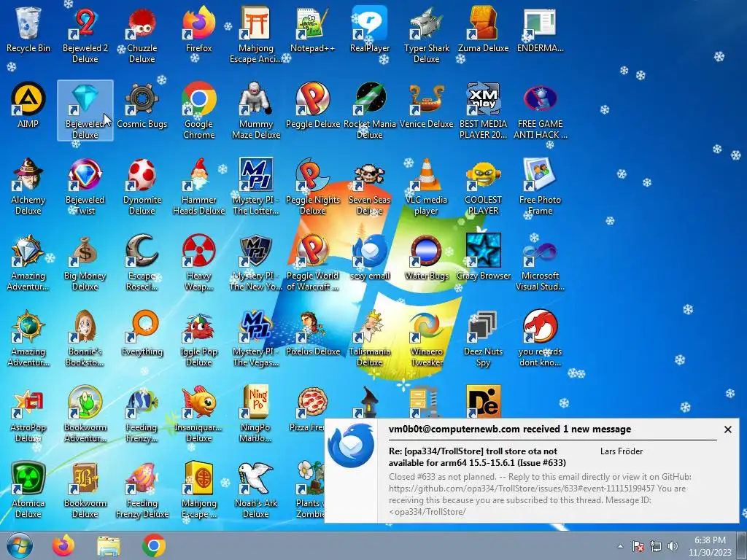Click the Zuma Deluxe icon
Screen dimensions: 747x560
click(x=483, y=29)
